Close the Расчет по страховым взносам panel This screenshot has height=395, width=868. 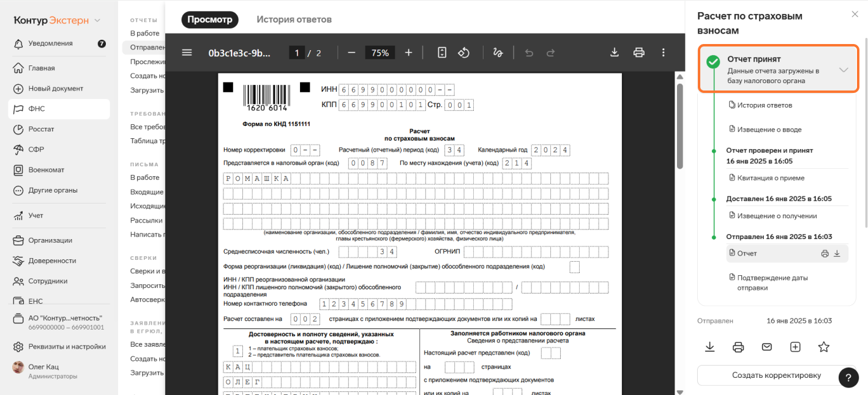[x=855, y=14]
